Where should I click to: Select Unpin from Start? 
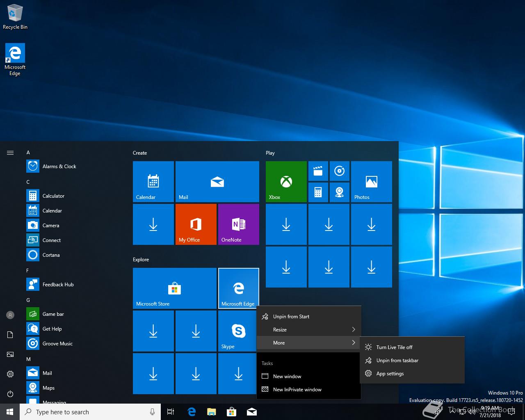(291, 317)
